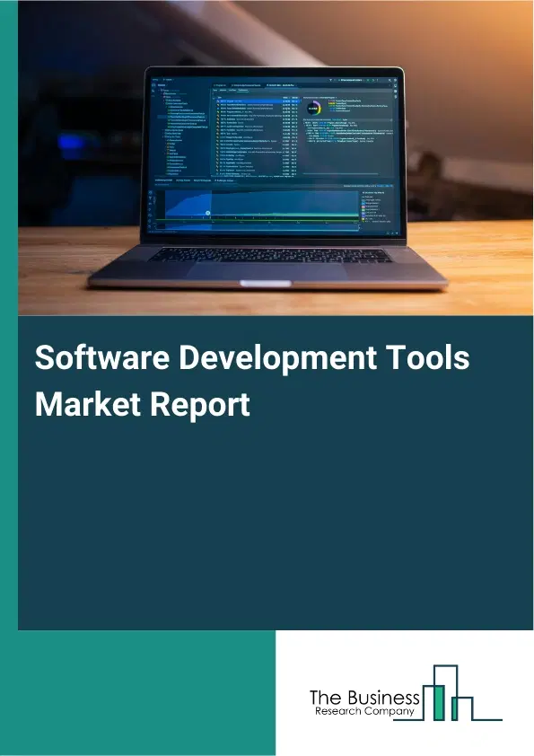Viewport: 534px width, 756px height.
Task: Click the laptop photo on the cover
Action: coord(276,158)
